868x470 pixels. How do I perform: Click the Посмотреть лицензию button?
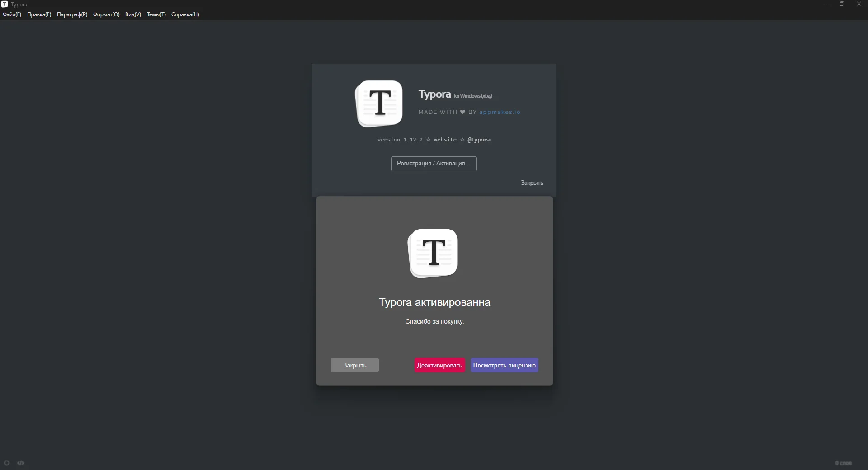pyautogui.click(x=505, y=365)
